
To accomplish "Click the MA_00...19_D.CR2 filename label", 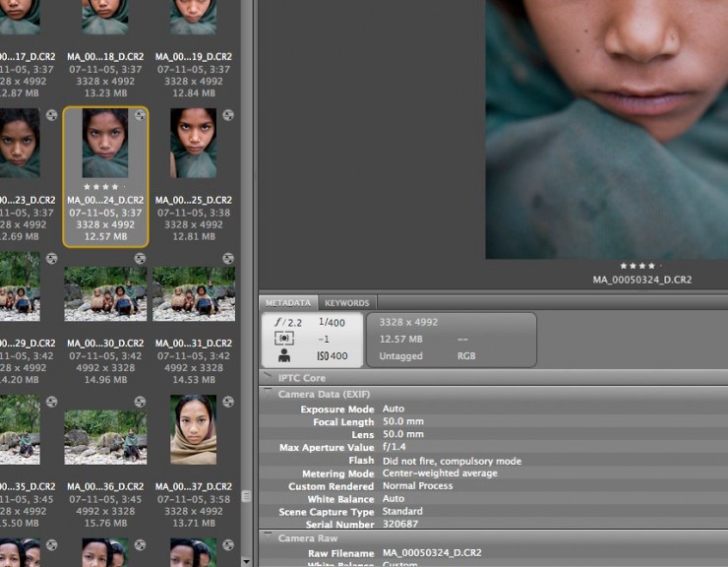I will [x=194, y=57].
